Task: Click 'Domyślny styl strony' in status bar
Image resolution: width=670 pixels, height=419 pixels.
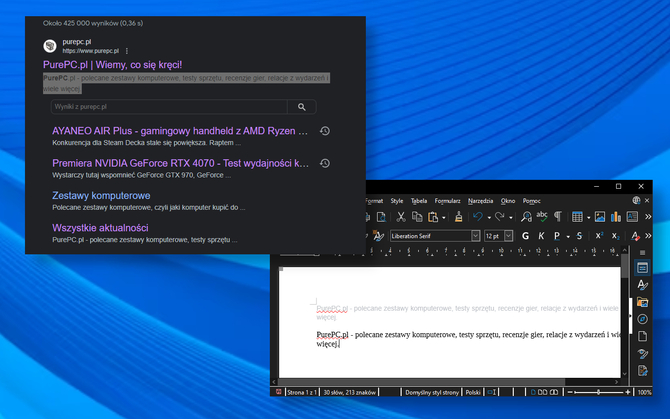Action: (432, 392)
